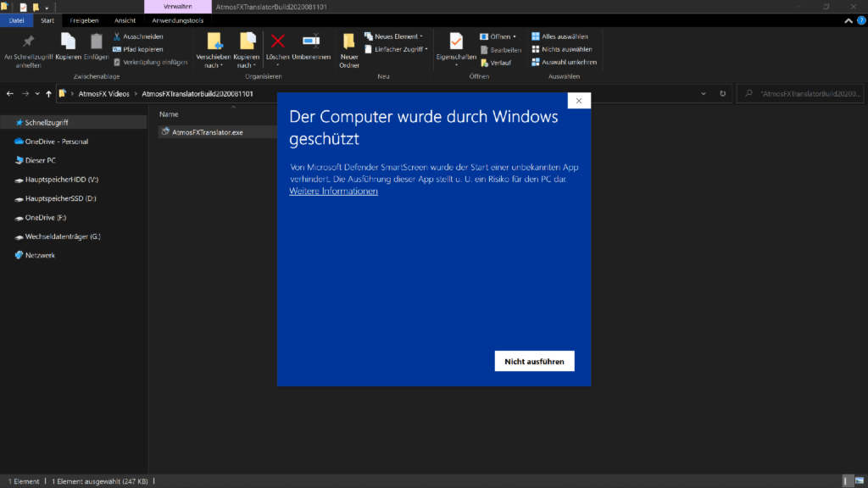
Task: Switch to the Freigeben tab
Action: [84, 20]
